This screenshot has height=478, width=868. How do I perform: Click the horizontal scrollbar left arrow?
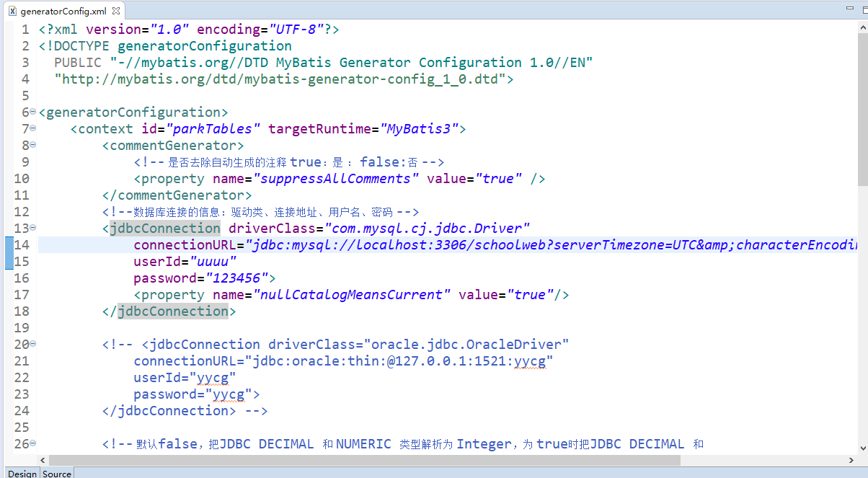(42, 460)
